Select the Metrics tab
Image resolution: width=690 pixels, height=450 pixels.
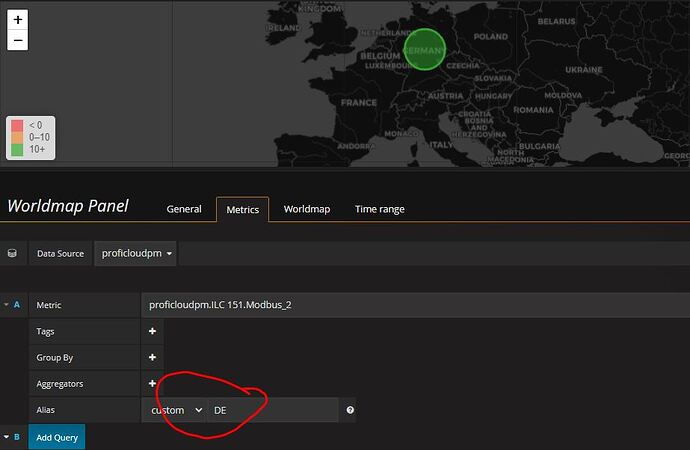point(242,209)
